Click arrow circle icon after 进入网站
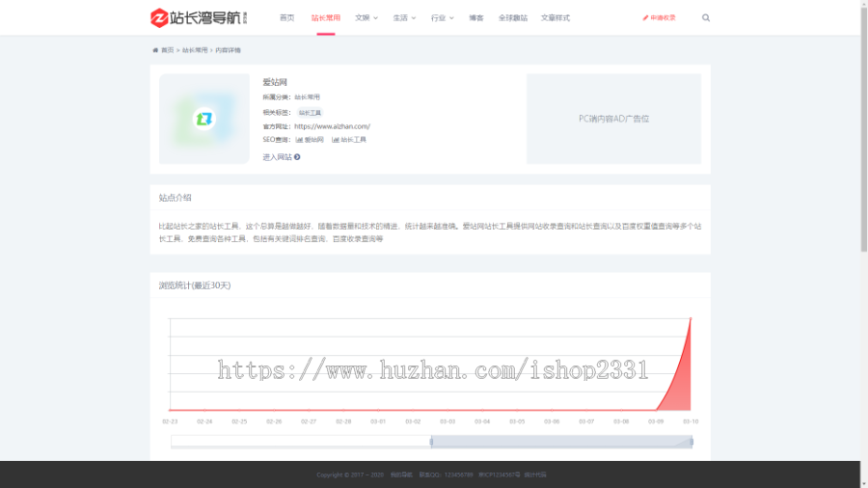Image resolution: width=868 pixels, height=488 pixels. [297, 157]
